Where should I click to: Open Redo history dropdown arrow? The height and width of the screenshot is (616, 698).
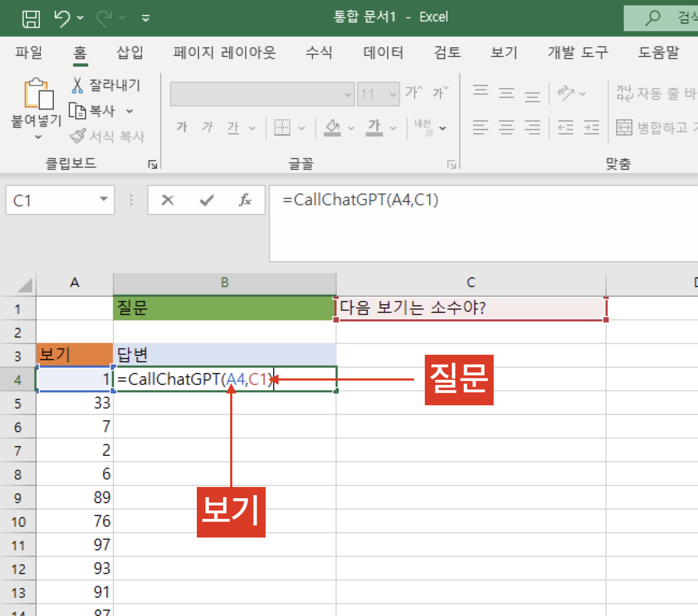pyautogui.click(x=122, y=18)
